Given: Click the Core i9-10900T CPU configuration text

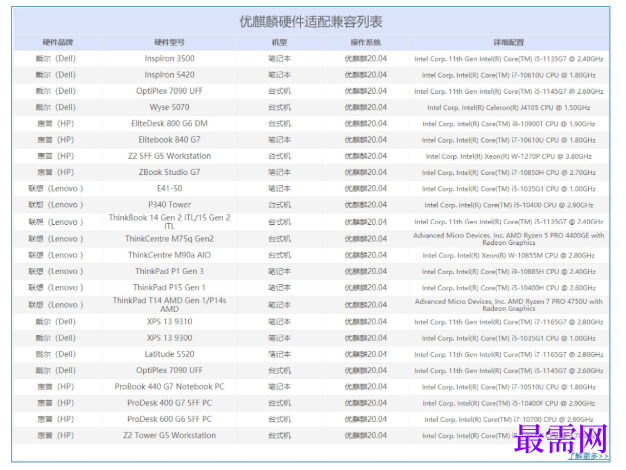Looking at the screenshot, I should (509, 124).
